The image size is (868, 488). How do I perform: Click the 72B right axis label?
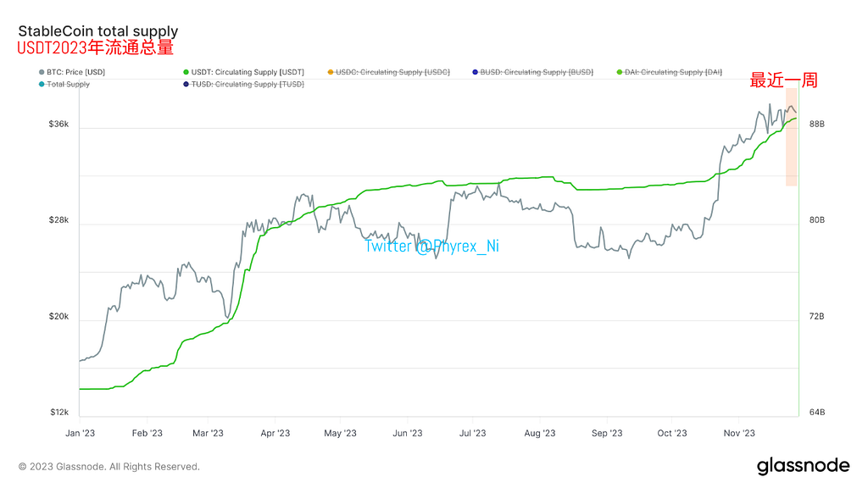point(817,317)
